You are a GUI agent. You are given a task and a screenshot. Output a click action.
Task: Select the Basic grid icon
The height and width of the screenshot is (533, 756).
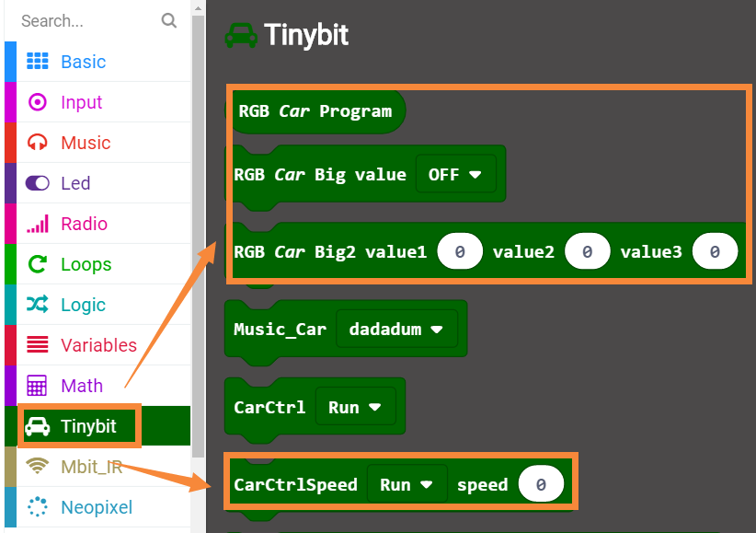[37, 62]
